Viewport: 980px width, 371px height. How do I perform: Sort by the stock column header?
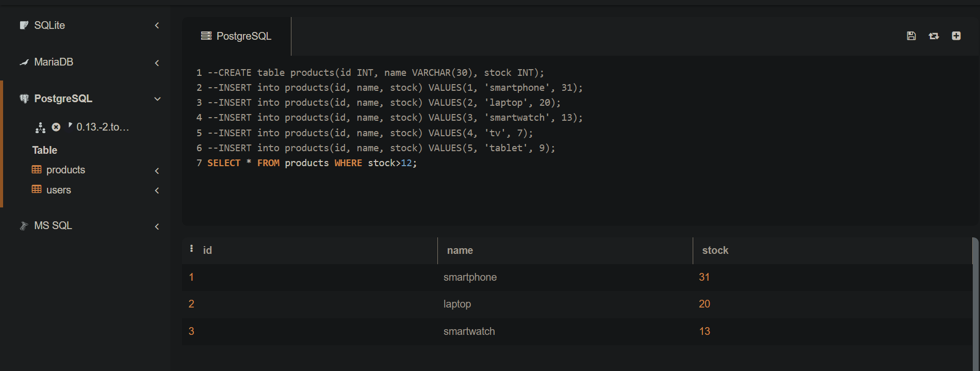click(x=715, y=250)
